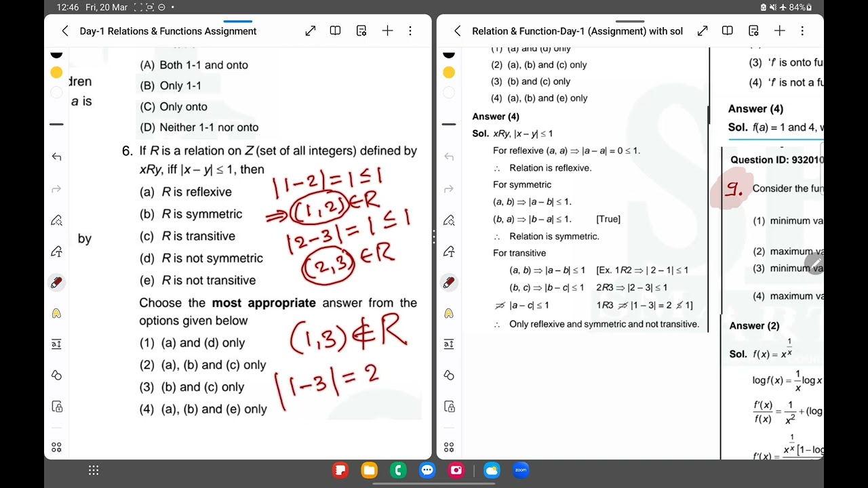Tap 'Answer (2)' in right note
This screenshot has width=868, height=488.
pyautogui.click(x=754, y=326)
